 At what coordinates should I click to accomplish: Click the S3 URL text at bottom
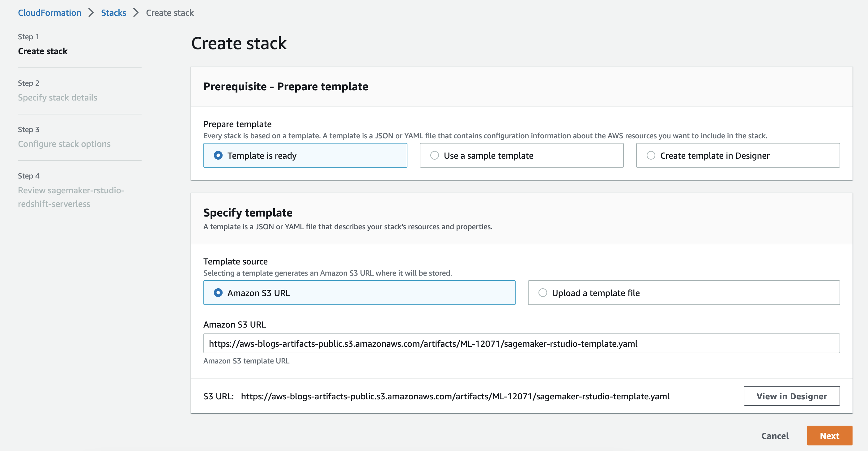click(455, 396)
